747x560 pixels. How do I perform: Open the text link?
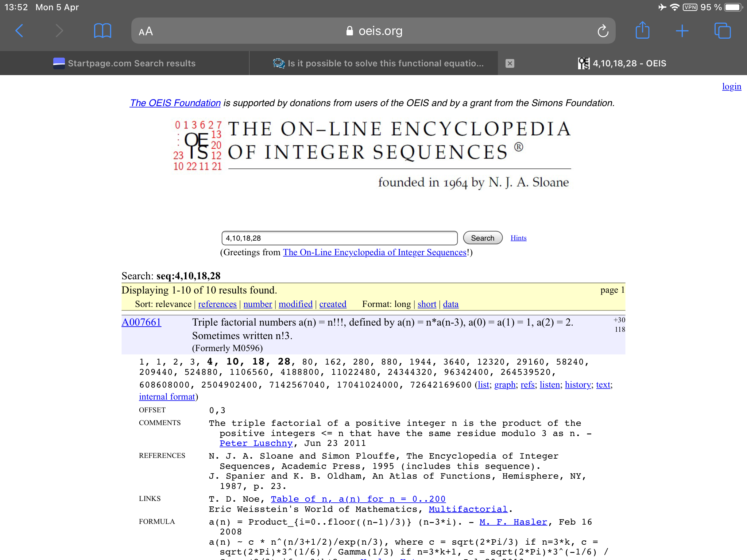point(603,385)
